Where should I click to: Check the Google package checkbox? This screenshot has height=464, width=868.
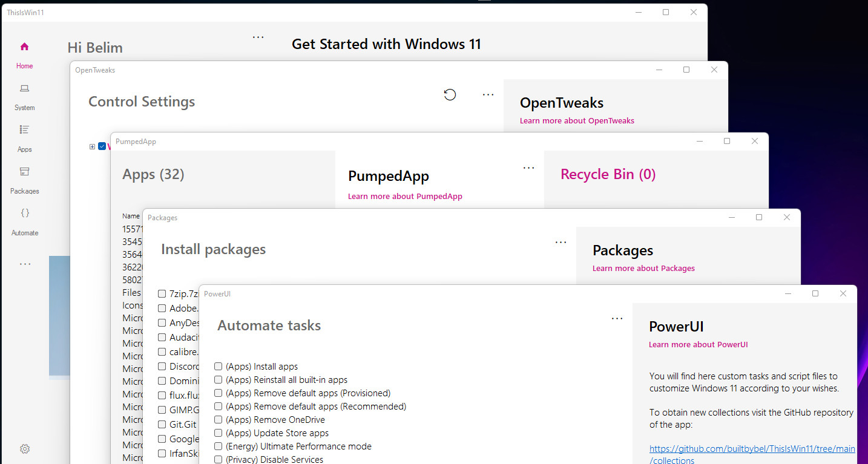pyautogui.click(x=162, y=439)
